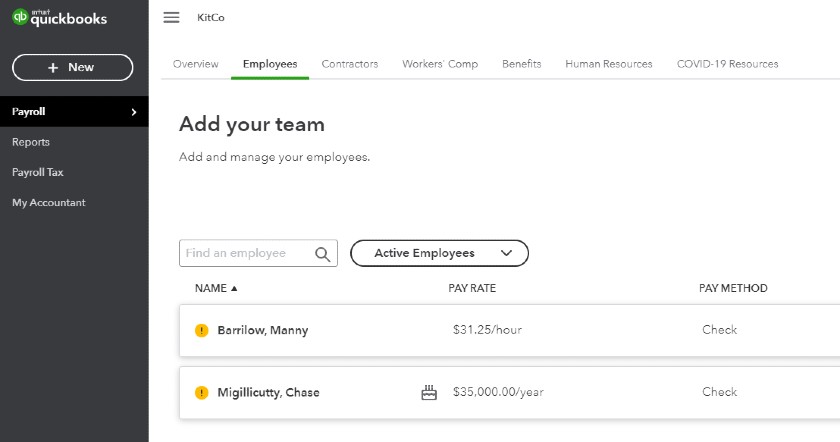
Task: Click the birthday cake icon
Action: pos(429,393)
